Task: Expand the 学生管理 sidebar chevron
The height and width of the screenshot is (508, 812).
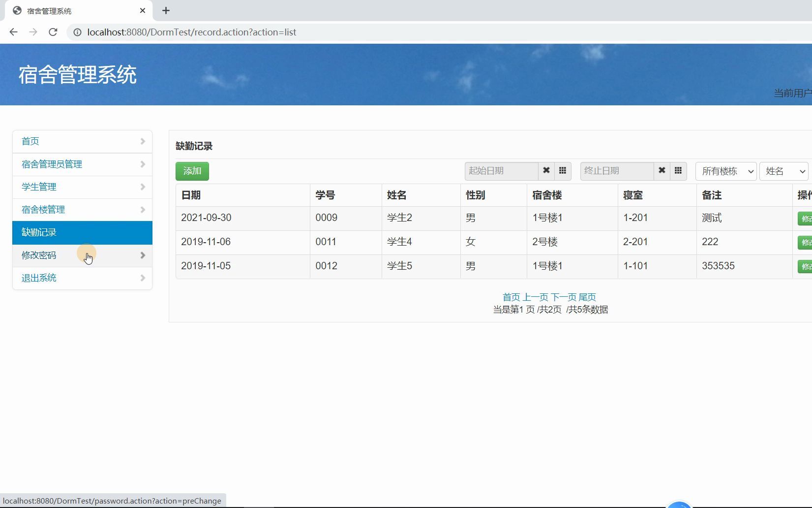Action: click(x=143, y=187)
